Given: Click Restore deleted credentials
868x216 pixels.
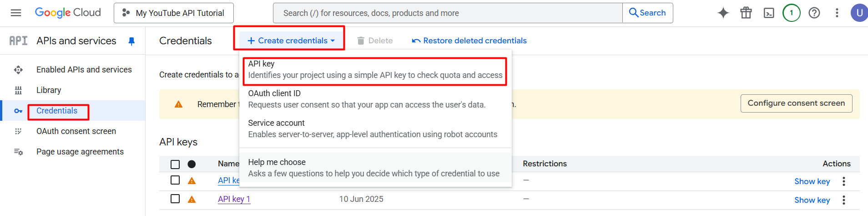Looking at the screenshot, I should [469, 41].
